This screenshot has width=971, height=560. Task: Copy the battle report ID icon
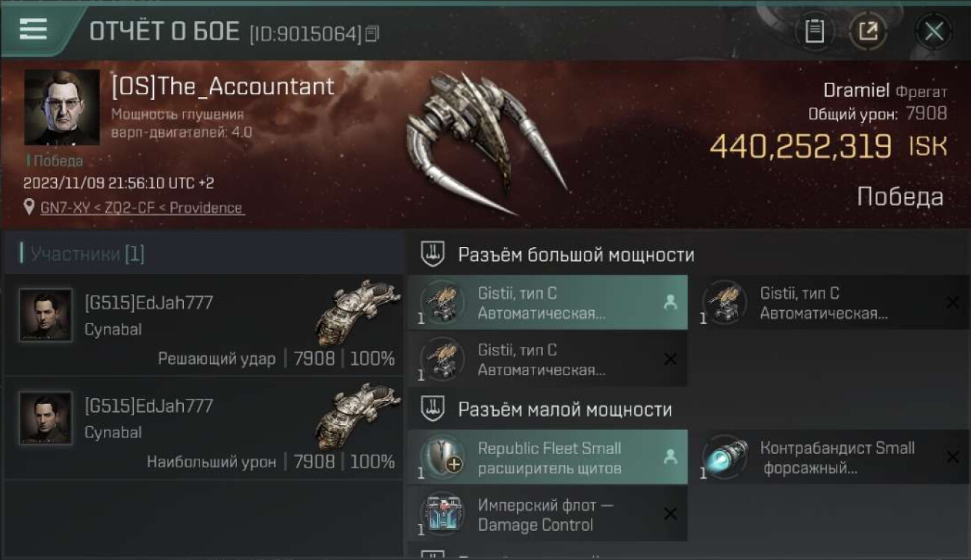click(372, 33)
